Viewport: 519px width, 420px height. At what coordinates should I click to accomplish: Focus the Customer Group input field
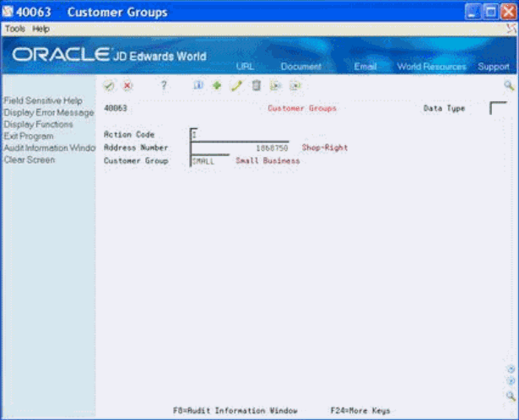coord(209,161)
